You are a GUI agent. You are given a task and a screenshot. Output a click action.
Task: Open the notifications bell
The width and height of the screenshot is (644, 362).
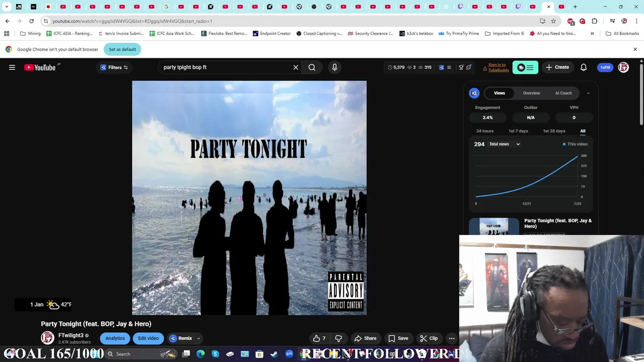click(x=584, y=67)
